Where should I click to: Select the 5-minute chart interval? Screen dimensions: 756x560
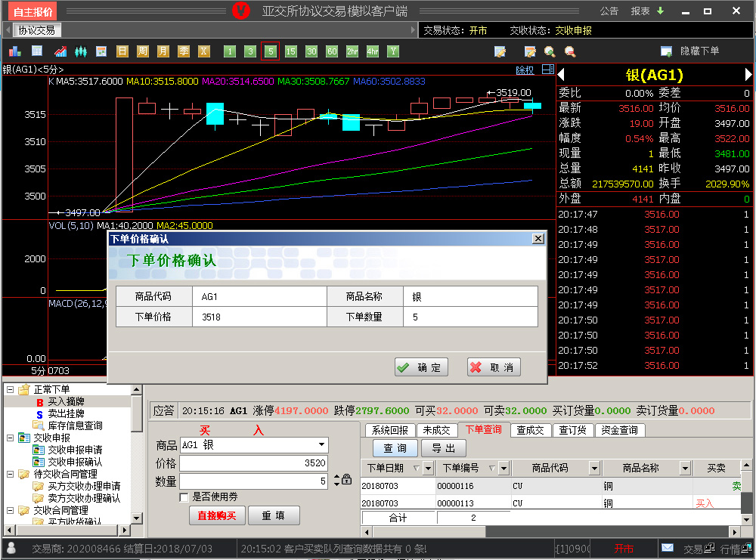(271, 51)
